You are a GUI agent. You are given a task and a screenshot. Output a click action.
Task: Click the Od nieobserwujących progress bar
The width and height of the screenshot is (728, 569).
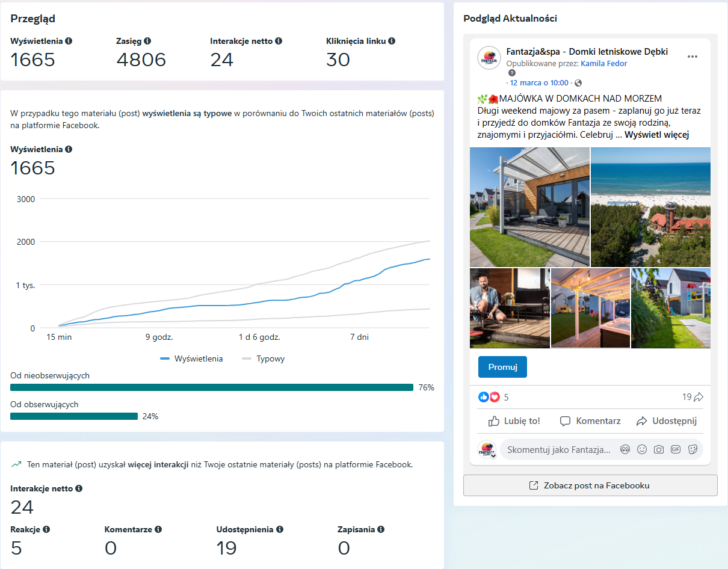pyautogui.click(x=212, y=387)
